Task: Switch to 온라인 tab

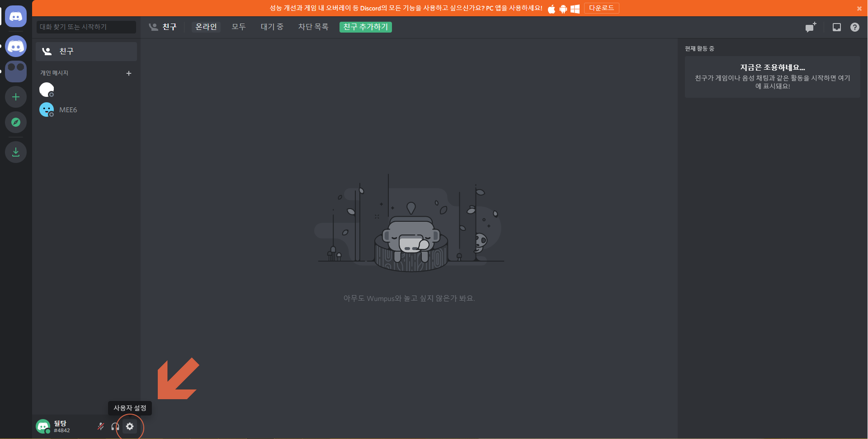Action: coord(206,27)
